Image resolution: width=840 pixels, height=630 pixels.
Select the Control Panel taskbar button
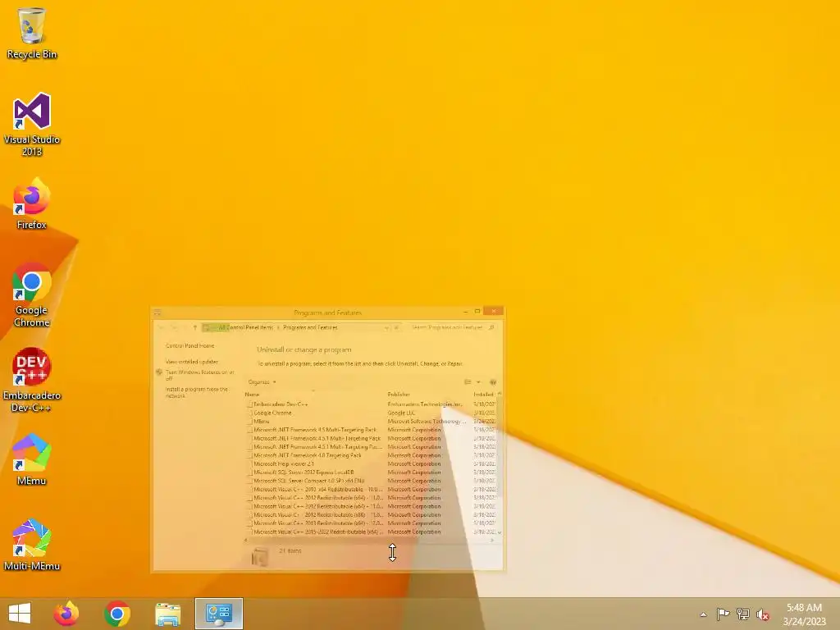tap(218, 614)
